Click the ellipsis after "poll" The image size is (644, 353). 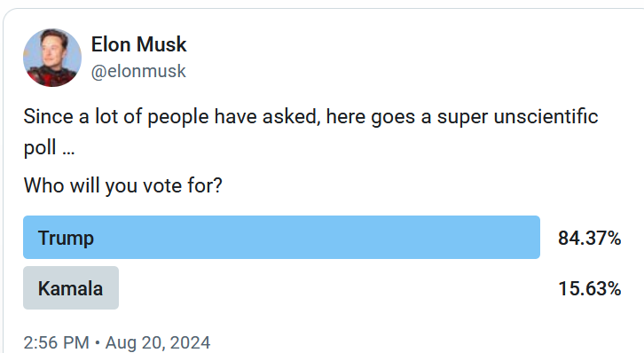tap(68, 153)
